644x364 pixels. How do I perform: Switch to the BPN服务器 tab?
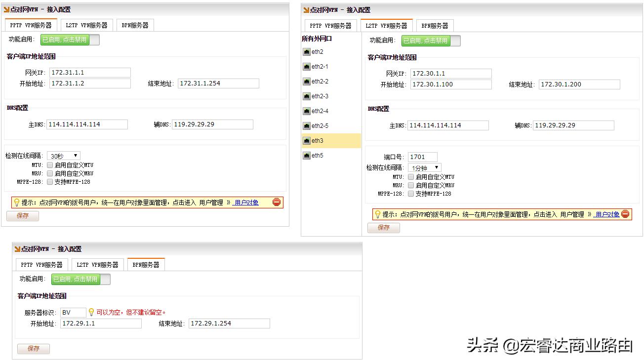[x=135, y=24]
